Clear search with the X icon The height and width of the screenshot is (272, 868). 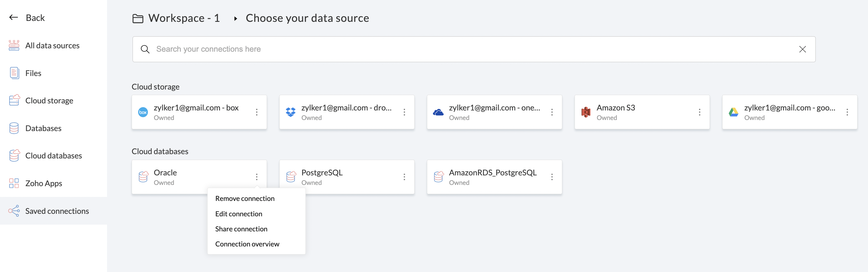pos(802,49)
